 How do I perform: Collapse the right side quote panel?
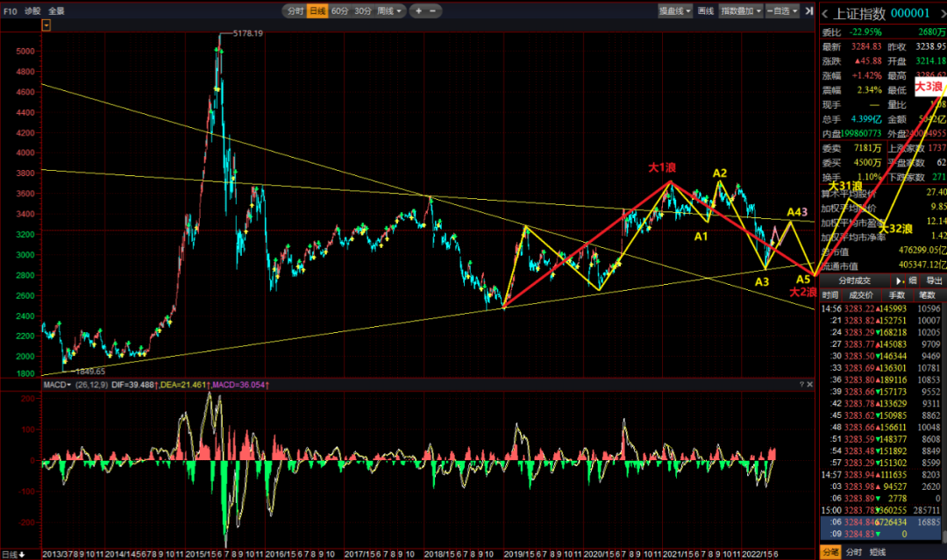click(807, 11)
